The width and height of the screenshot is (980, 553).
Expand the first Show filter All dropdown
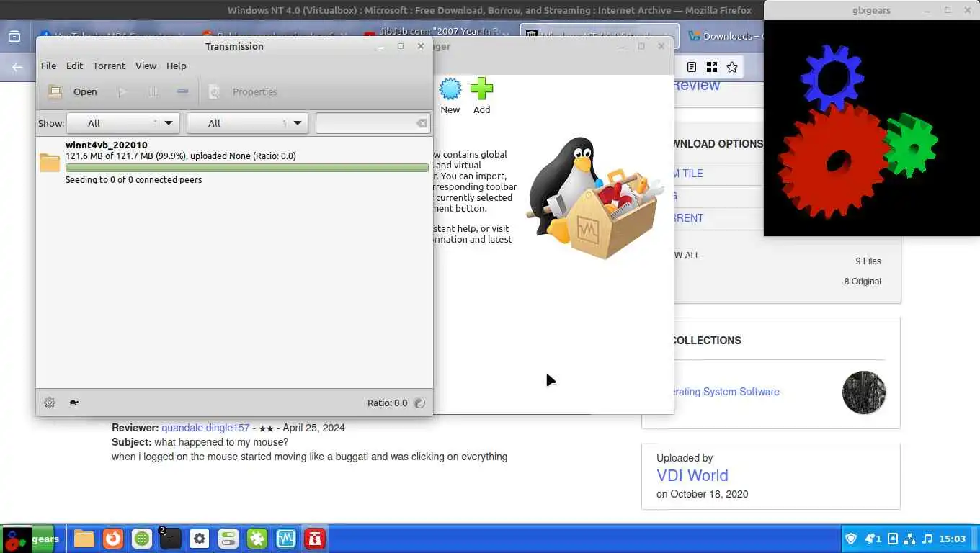(122, 123)
